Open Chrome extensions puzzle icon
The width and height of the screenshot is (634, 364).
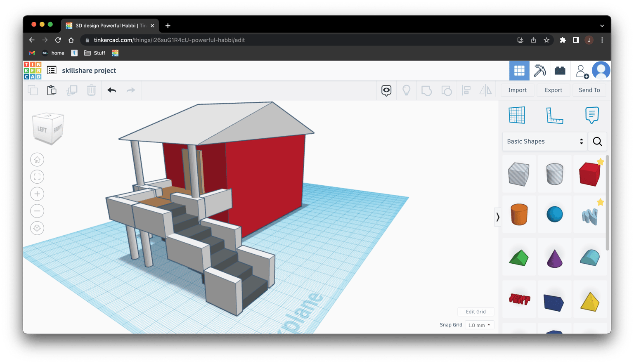tap(563, 40)
